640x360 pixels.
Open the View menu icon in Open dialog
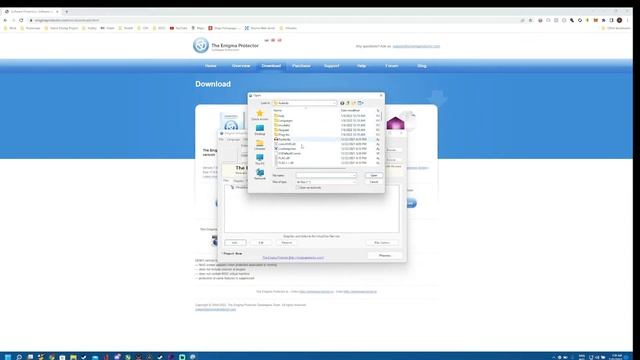(360, 103)
